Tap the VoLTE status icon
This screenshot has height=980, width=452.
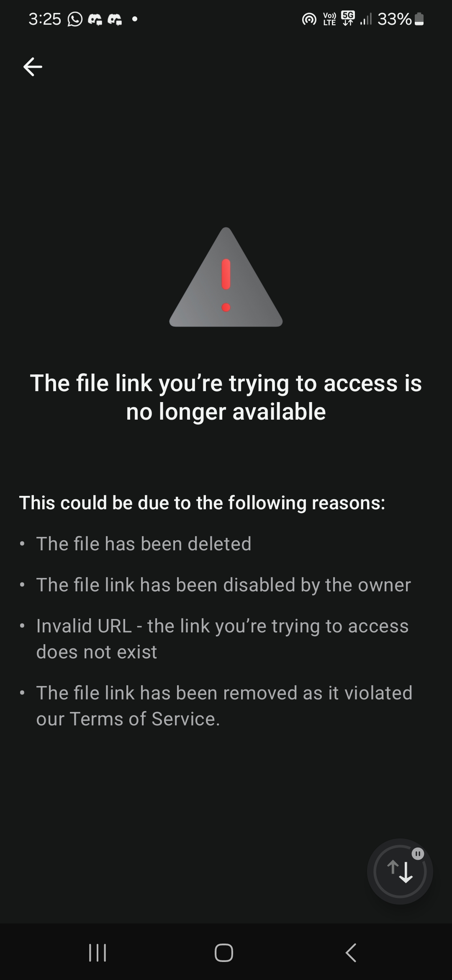[x=329, y=19]
